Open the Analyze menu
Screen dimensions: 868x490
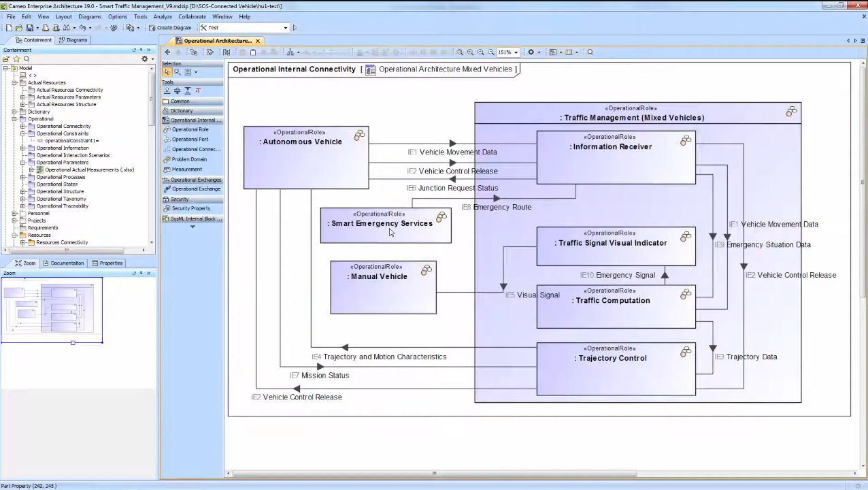(x=163, y=16)
